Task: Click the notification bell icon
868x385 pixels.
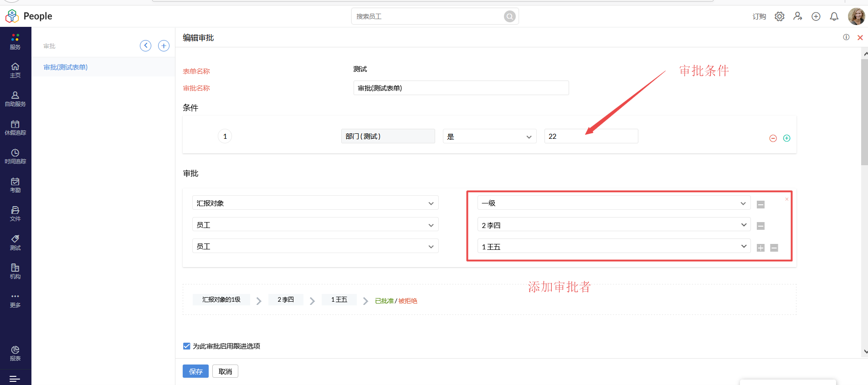Action: [x=834, y=16]
